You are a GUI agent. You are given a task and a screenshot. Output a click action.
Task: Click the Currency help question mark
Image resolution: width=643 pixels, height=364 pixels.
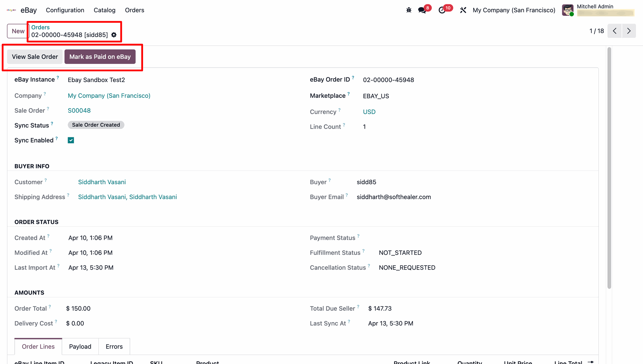point(340,110)
